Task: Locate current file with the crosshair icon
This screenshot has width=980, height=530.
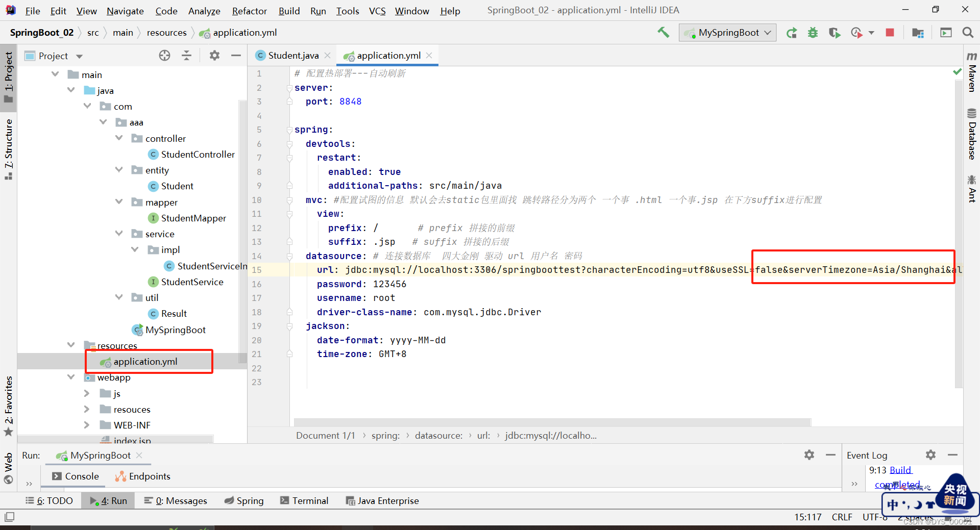Action: (164, 56)
